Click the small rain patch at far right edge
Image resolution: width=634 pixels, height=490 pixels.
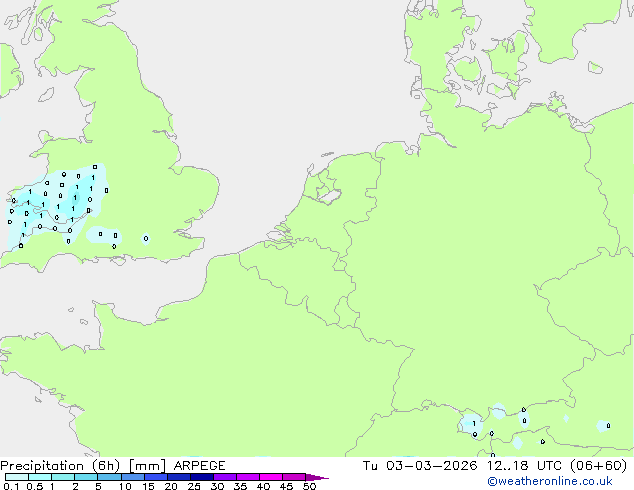tap(605, 426)
